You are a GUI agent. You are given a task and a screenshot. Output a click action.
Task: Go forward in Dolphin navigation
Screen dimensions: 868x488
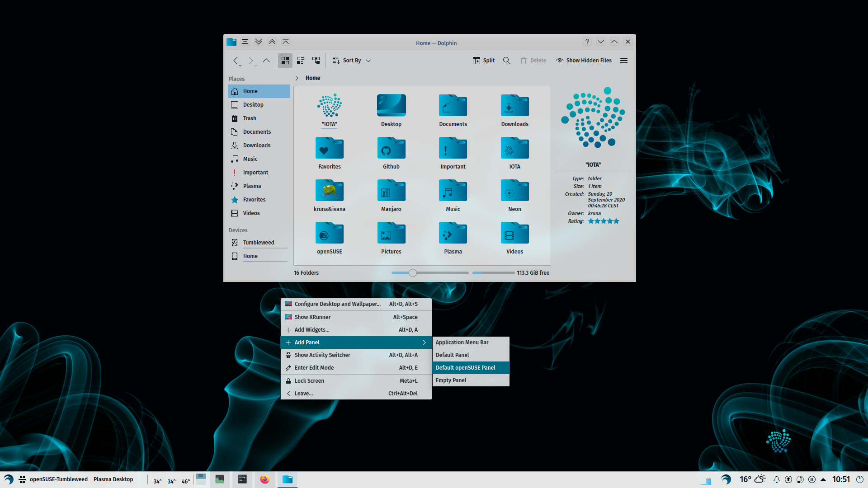251,61
